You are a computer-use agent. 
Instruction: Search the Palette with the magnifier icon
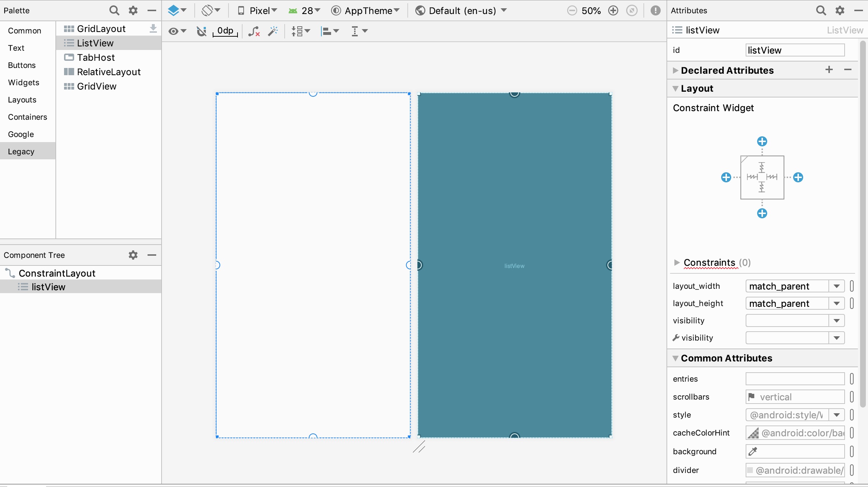(x=114, y=10)
